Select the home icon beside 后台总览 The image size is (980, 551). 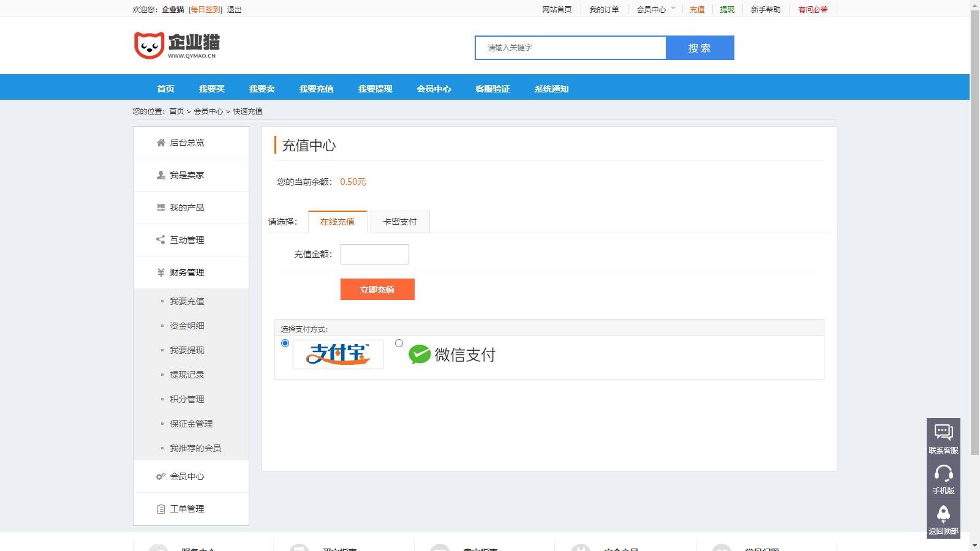160,142
